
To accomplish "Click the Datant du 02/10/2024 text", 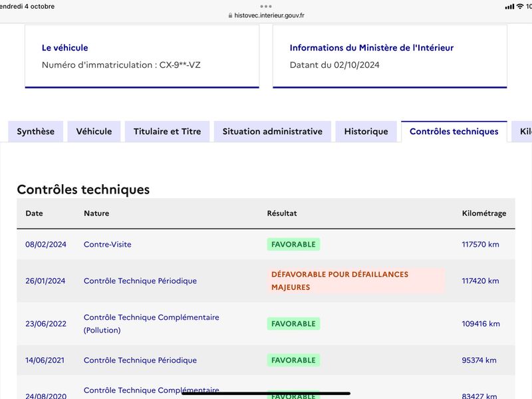I will click(x=334, y=65).
